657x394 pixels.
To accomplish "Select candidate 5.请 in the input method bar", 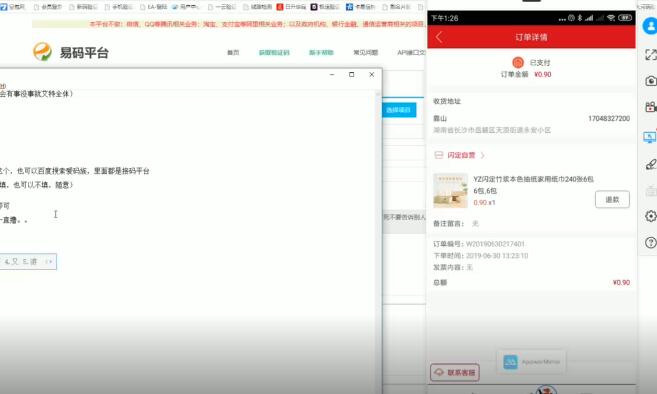I will (x=30, y=262).
